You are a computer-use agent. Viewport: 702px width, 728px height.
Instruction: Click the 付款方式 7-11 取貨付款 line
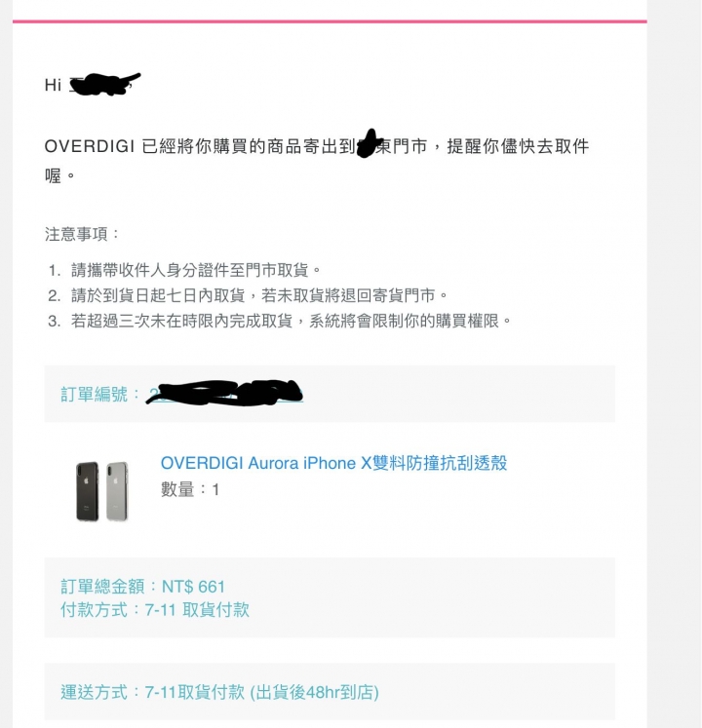[155, 610]
